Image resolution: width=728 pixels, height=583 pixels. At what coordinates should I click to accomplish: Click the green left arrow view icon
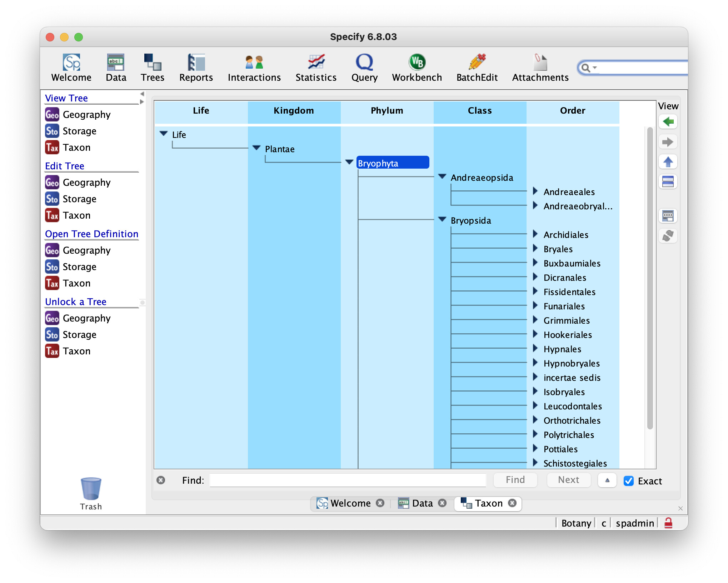pos(668,122)
